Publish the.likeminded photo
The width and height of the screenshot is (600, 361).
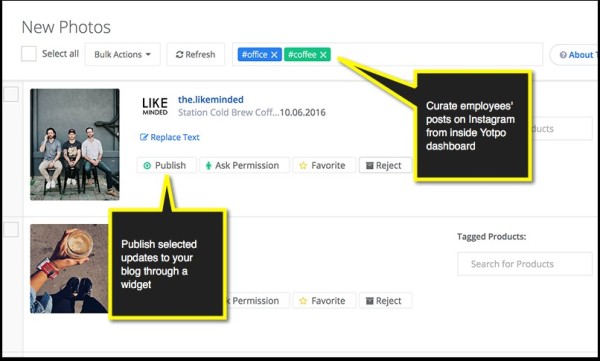pyautogui.click(x=166, y=165)
